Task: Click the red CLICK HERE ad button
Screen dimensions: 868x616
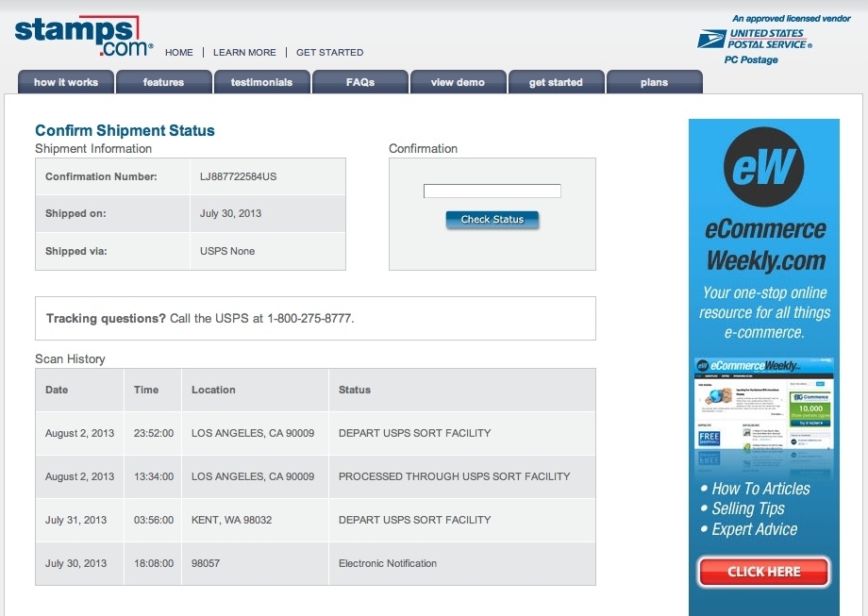Action: click(764, 572)
